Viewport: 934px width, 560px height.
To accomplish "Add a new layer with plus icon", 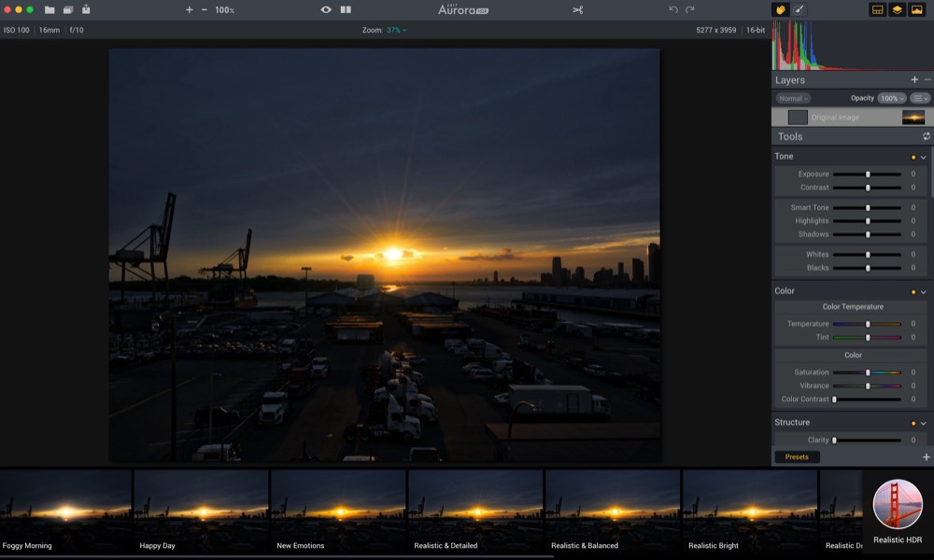I will point(914,79).
